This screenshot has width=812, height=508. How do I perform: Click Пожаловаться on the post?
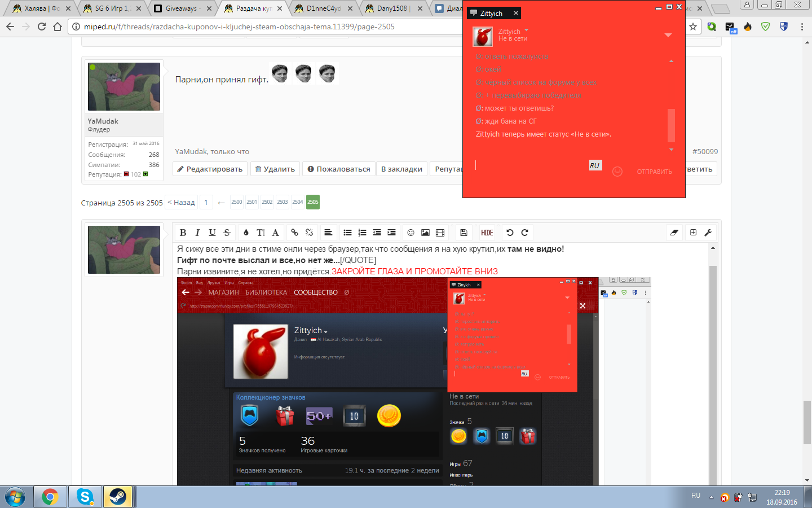pyautogui.click(x=339, y=169)
